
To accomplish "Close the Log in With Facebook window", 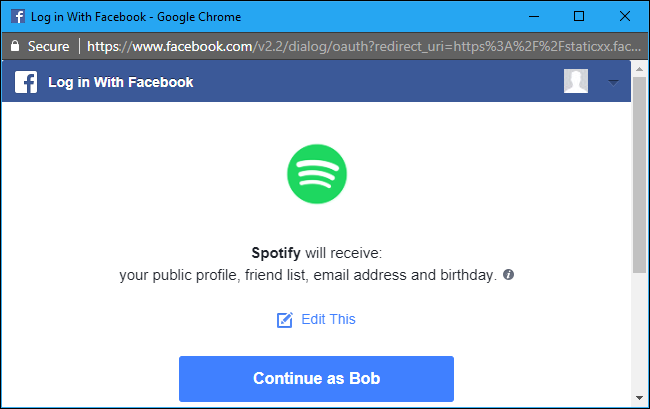I will 626,16.
